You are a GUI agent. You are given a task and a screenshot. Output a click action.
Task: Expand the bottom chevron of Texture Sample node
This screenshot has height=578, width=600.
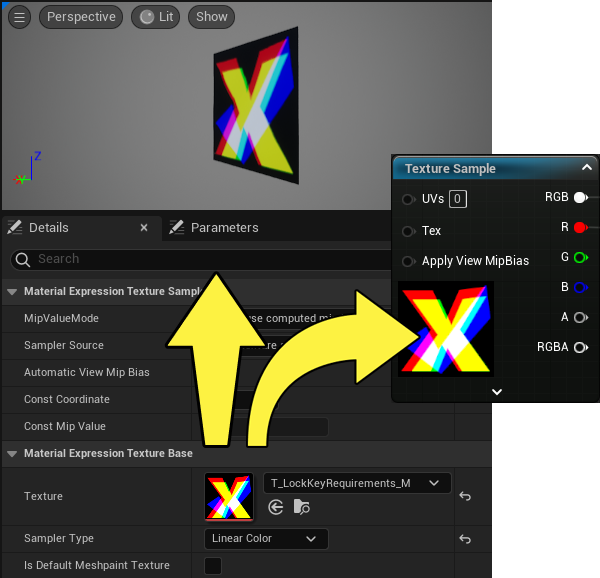[497, 392]
